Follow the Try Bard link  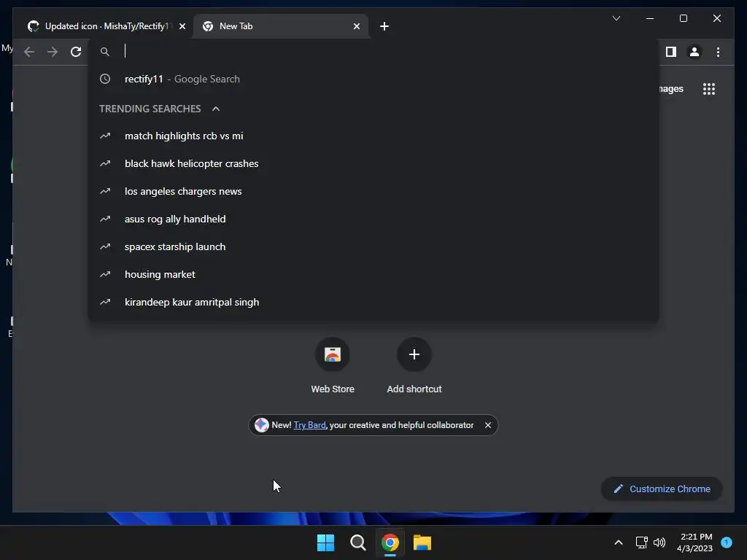(x=309, y=425)
